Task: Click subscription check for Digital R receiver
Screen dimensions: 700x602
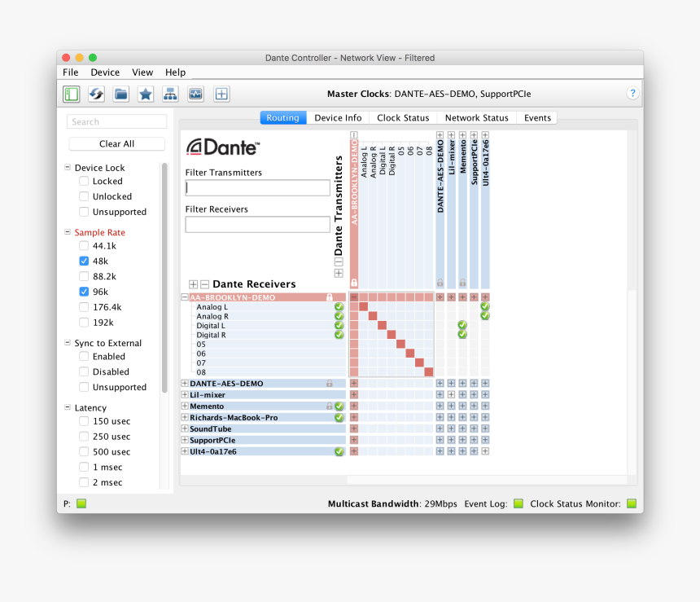Action: pos(339,335)
